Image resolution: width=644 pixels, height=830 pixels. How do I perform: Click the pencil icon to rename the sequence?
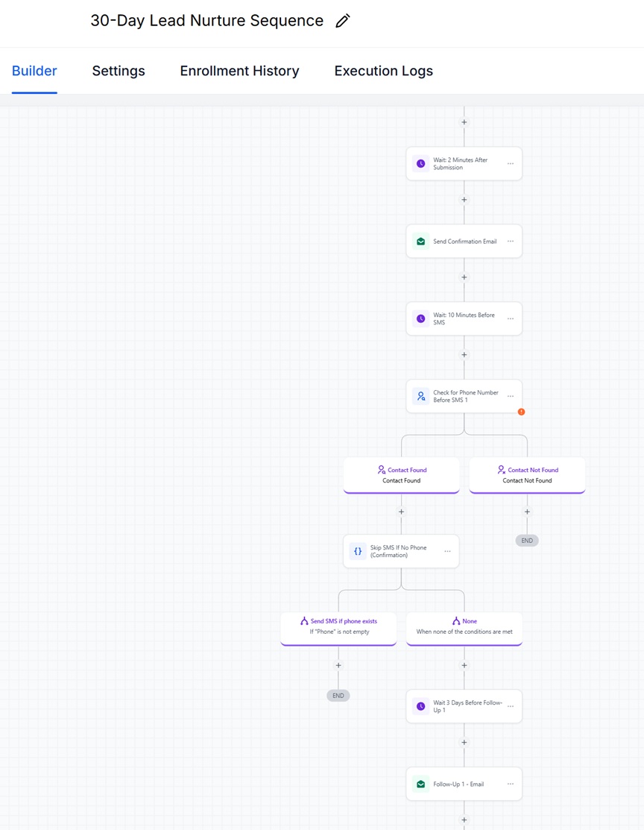click(x=342, y=20)
